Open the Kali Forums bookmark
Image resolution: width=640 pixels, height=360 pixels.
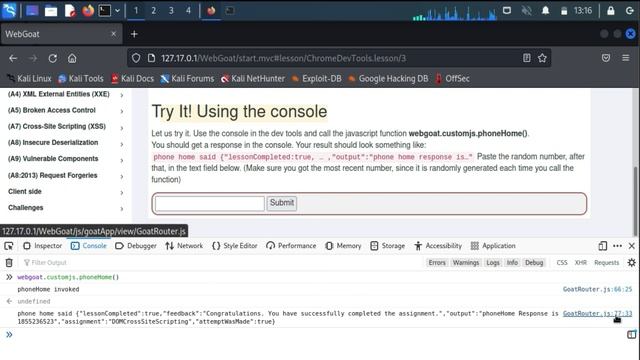(x=187, y=78)
